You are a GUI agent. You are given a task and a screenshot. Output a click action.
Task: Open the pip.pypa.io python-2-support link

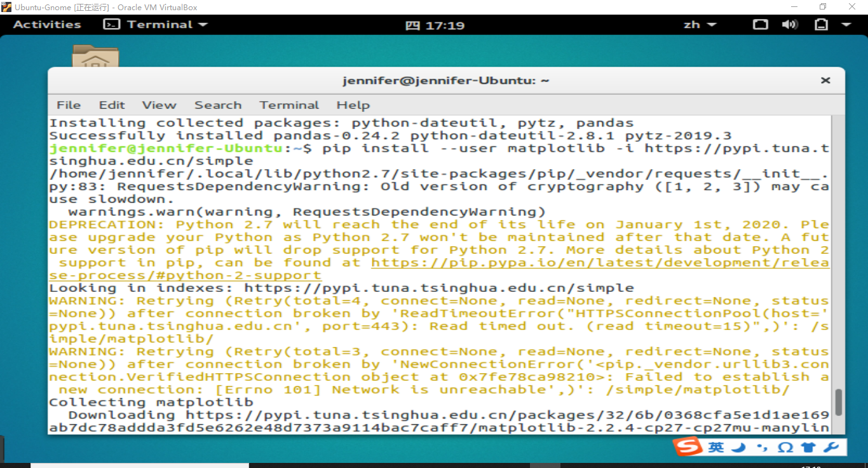[x=439, y=269]
